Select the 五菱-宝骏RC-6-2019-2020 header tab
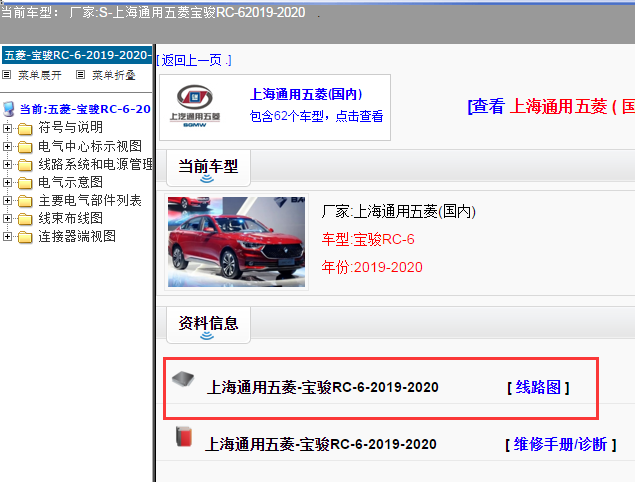 click(77, 55)
